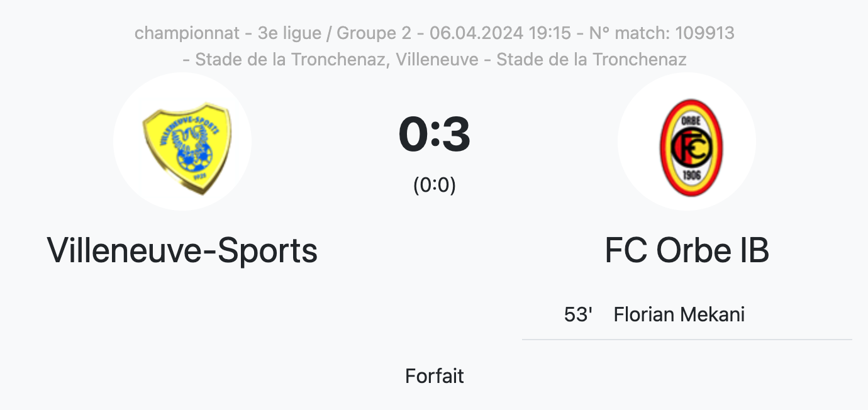Screen dimensions: 868x410
Task: Click the 0:3 final score
Action: coord(435,136)
